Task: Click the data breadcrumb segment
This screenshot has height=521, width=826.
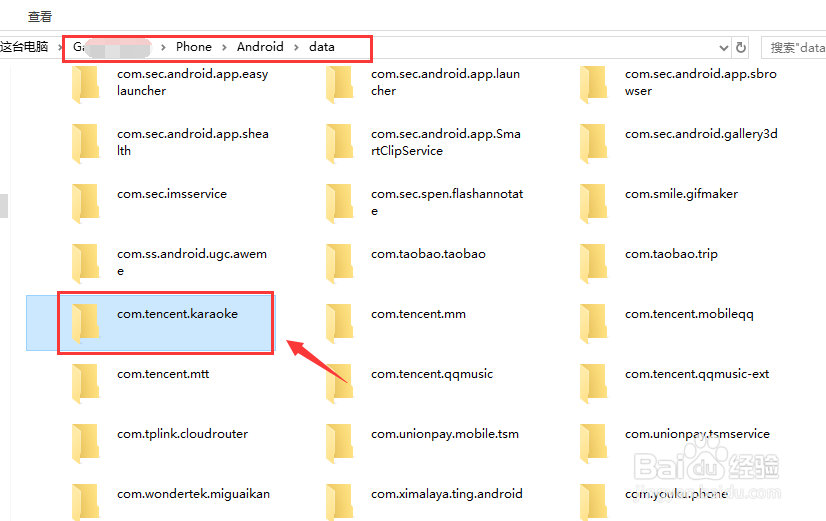Action: 322,47
